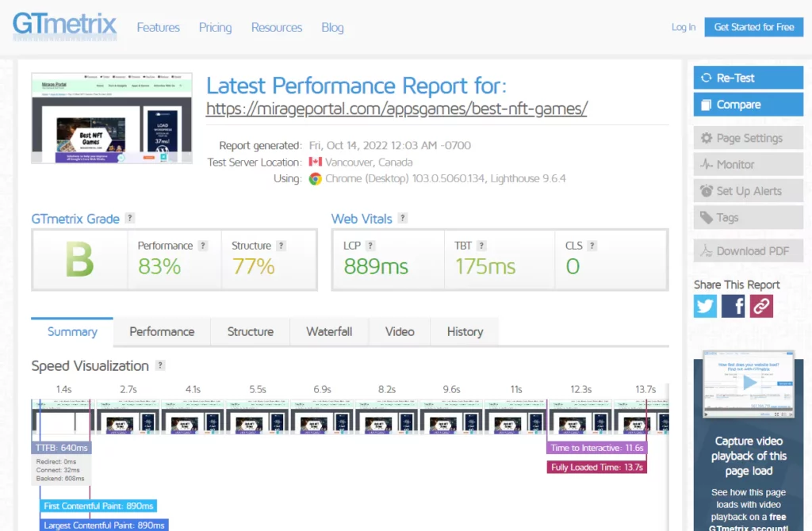Click help icon next to GTmetrix Grade
812x531 pixels.
(x=130, y=218)
